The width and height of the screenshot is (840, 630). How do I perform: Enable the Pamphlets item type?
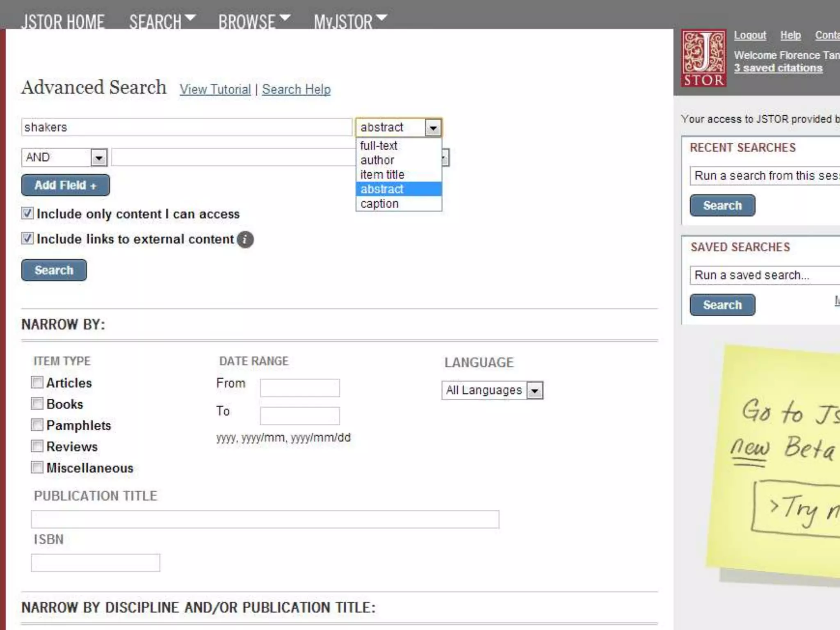37,425
